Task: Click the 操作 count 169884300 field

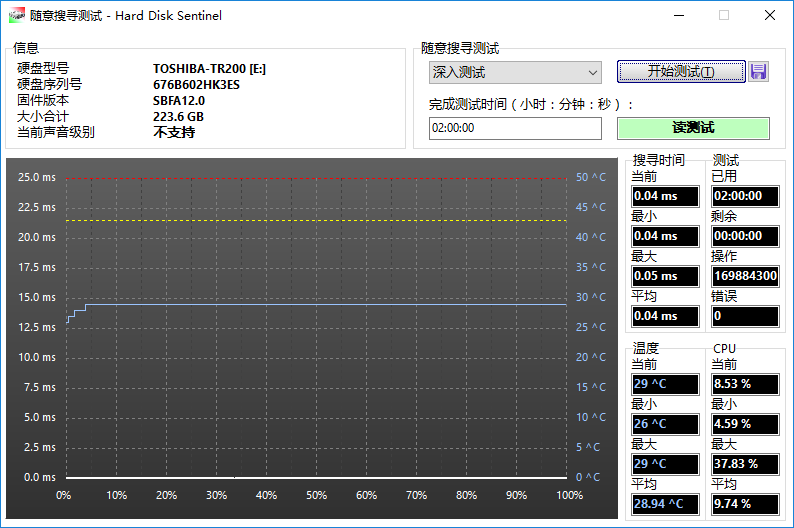Action: [x=745, y=276]
